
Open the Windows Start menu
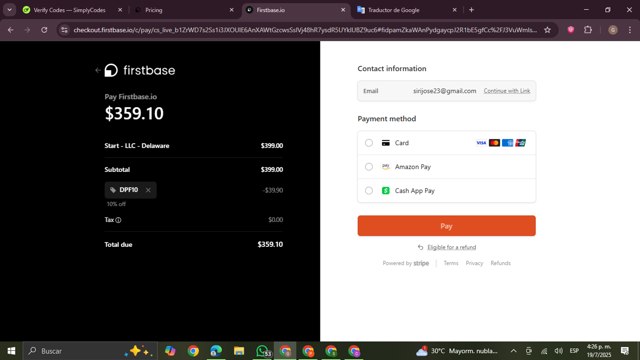[x=11, y=351]
